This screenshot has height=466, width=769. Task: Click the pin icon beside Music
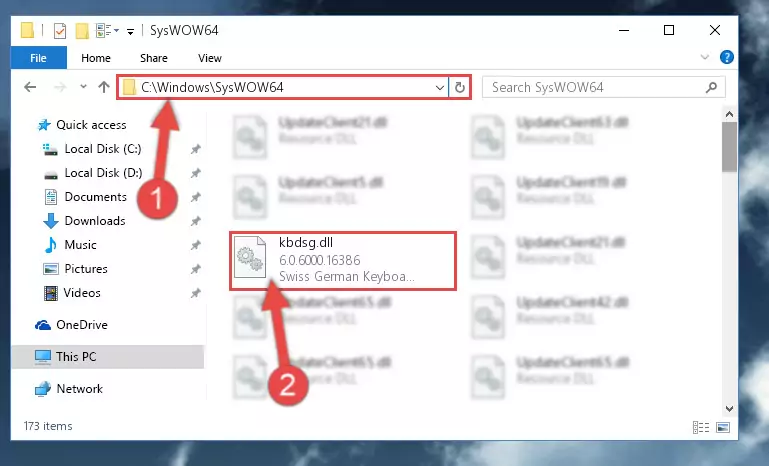(x=195, y=245)
